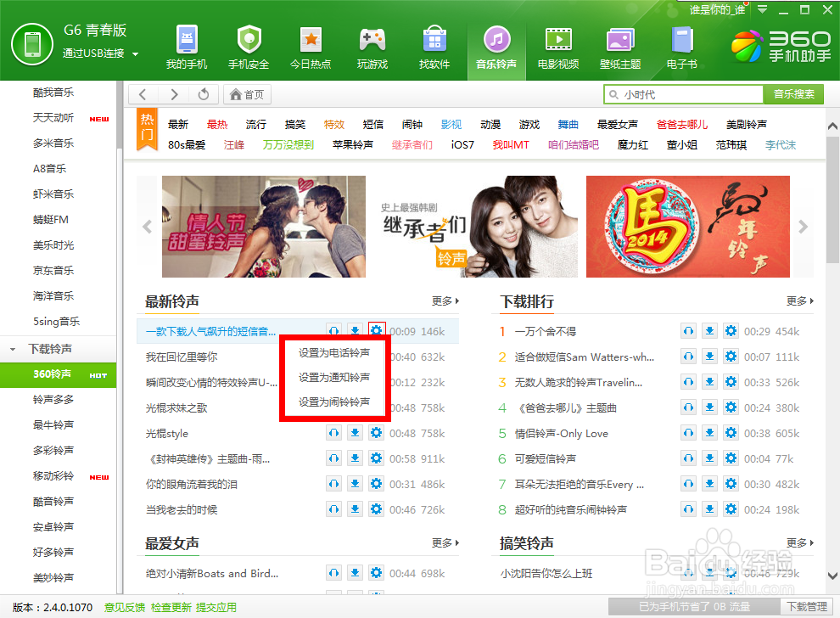Open 找软件 software store
This screenshot has width=840, height=618.
434,48
